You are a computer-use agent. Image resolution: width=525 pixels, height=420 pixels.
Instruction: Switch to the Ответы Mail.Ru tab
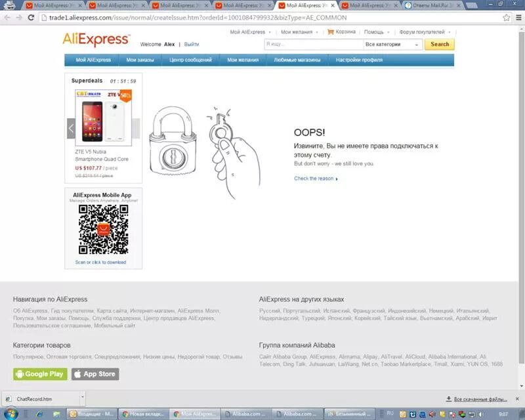pyautogui.click(x=432, y=5)
